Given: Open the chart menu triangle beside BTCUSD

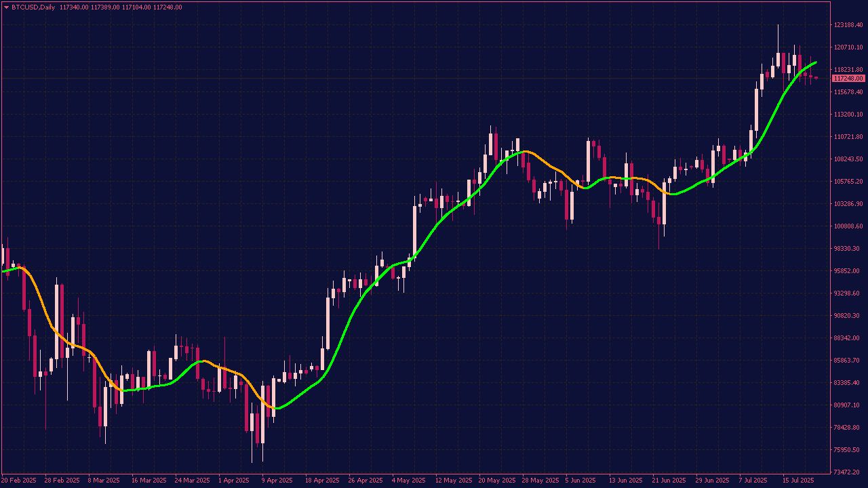Looking at the screenshot, I should tap(7, 7).
